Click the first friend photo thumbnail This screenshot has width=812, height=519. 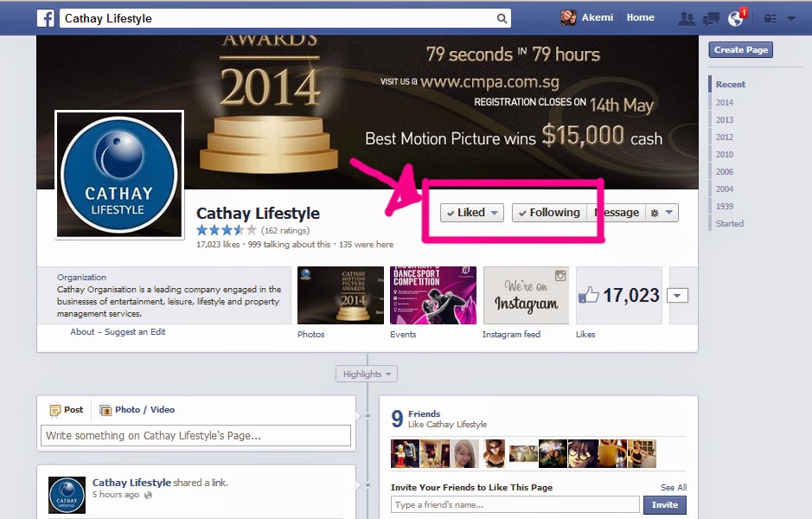(x=405, y=453)
